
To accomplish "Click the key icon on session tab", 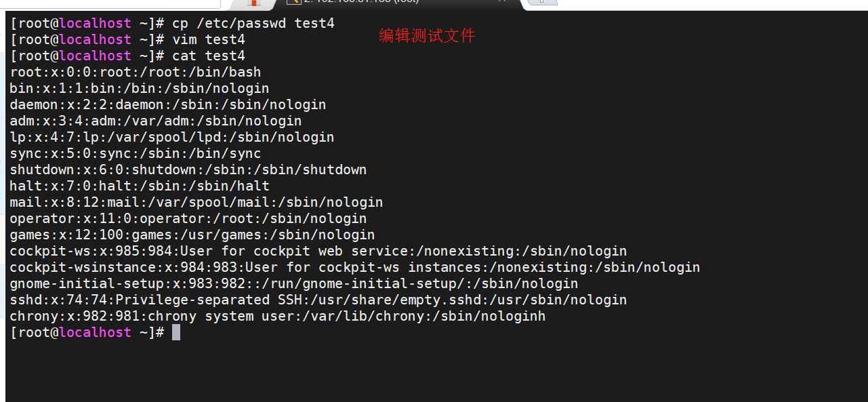I will 293,2.
